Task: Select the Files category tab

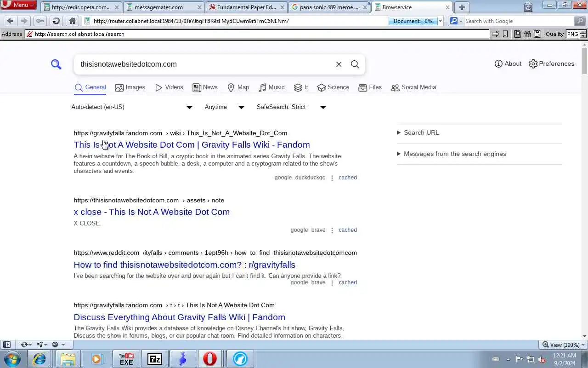Action: coord(370,87)
